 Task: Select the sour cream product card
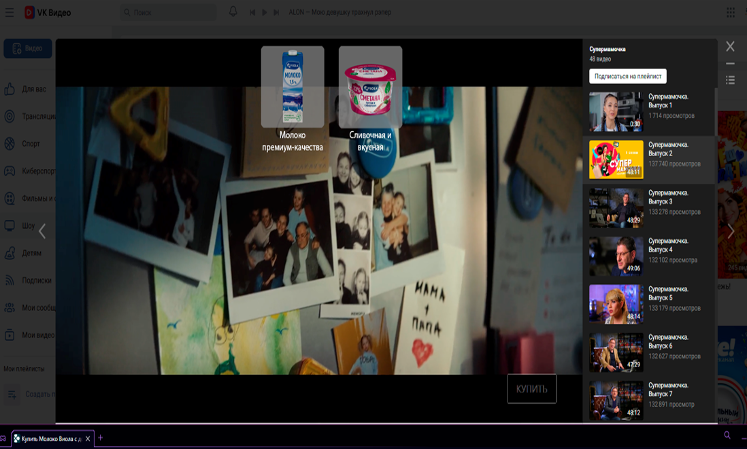pyautogui.click(x=370, y=87)
